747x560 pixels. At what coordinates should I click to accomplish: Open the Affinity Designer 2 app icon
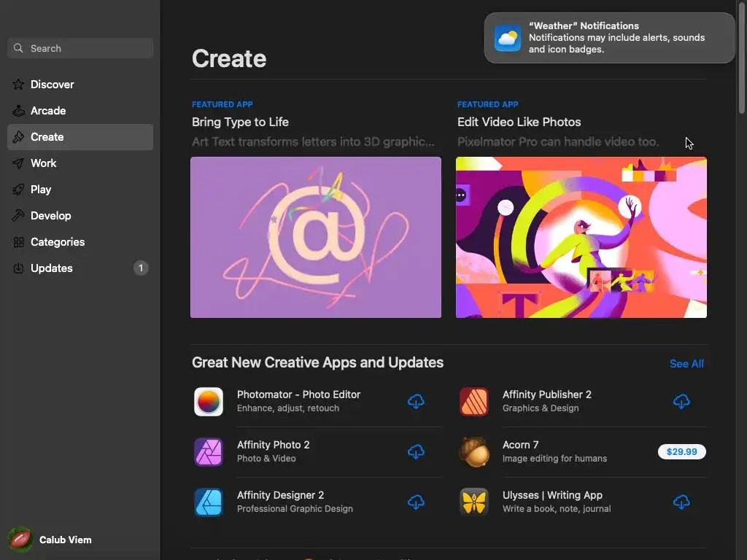pos(208,502)
